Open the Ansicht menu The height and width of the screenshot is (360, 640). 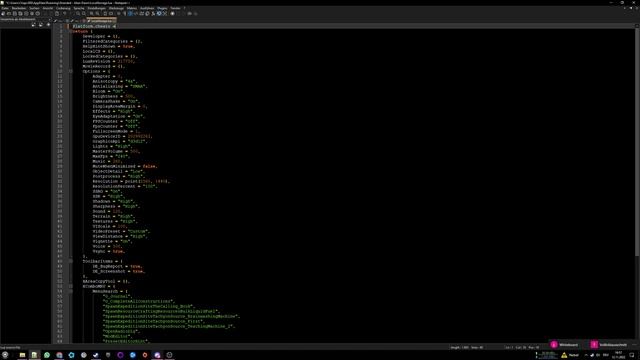click(x=48, y=8)
